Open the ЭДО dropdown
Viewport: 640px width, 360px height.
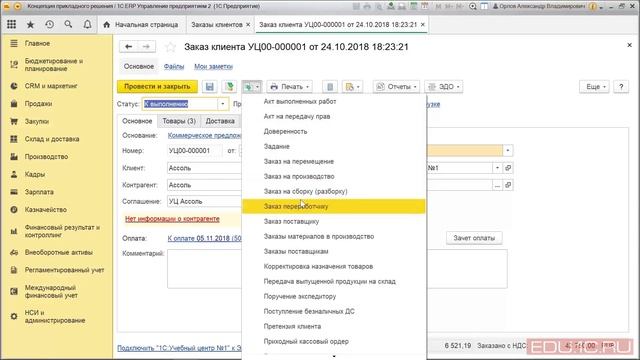[x=444, y=87]
